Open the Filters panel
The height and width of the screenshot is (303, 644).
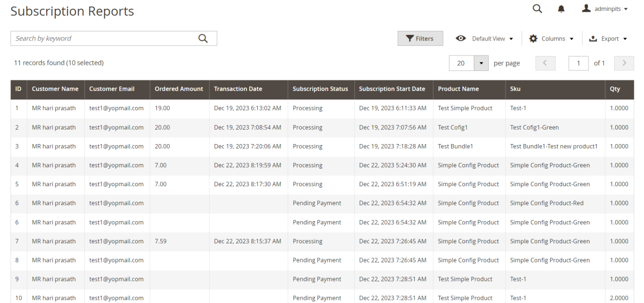pos(420,39)
